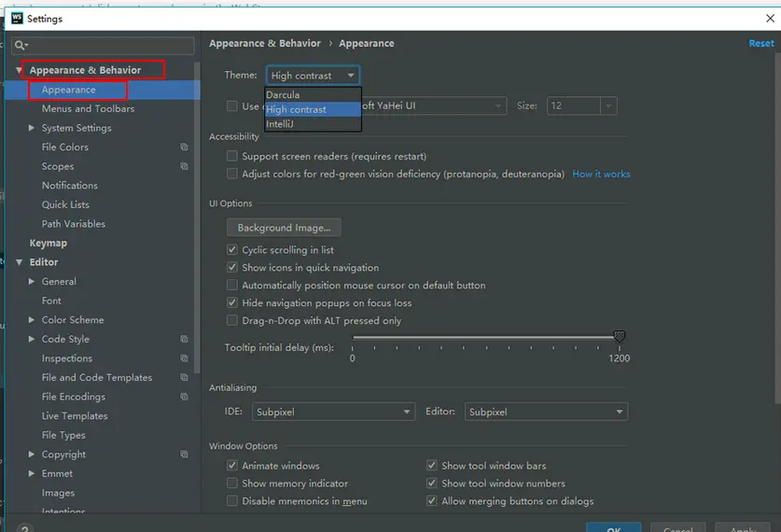The height and width of the screenshot is (532, 781).
Task: Enable Show memory indicator checkbox
Action: 232,483
